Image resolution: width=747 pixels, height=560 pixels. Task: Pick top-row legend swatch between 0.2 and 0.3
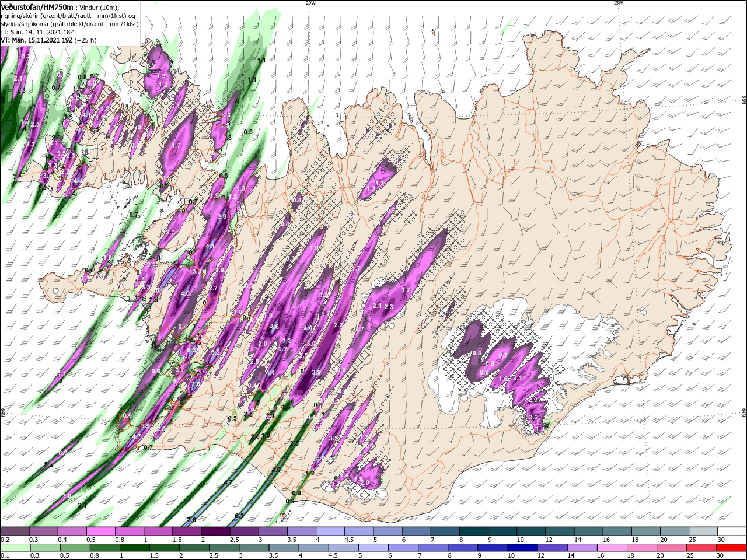coord(15,531)
